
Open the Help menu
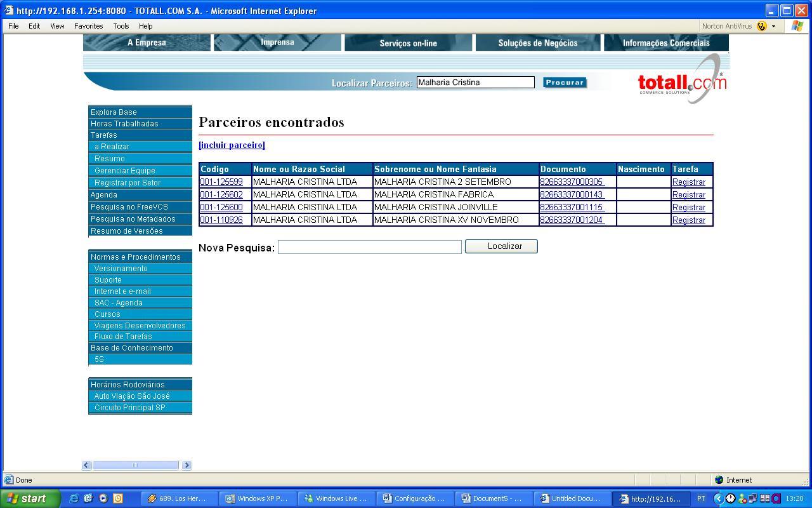pyautogui.click(x=145, y=26)
